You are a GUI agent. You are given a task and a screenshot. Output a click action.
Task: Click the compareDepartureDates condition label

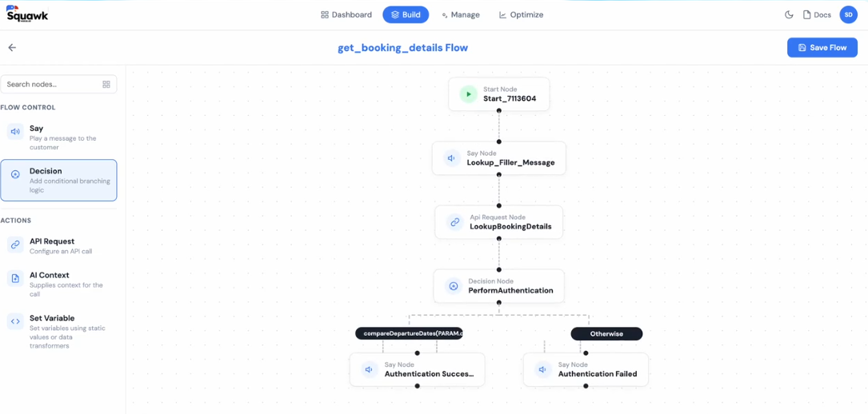tap(409, 334)
